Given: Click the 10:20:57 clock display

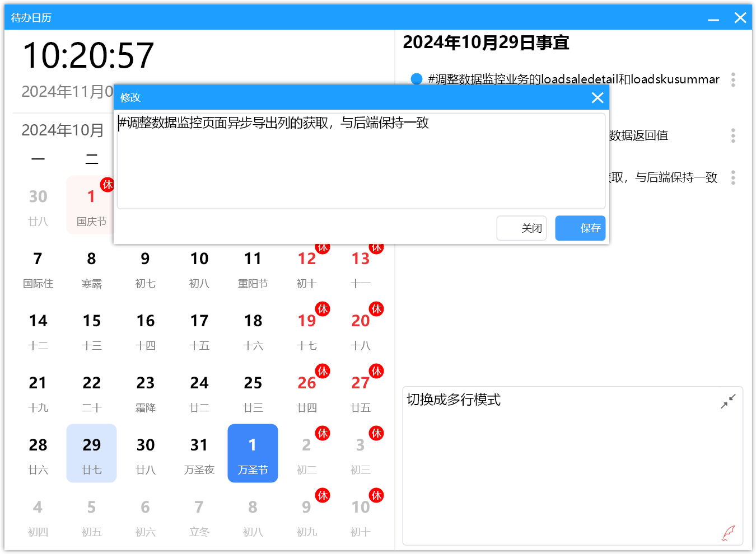Looking at the screenshot, I should [x=88, y=55].
